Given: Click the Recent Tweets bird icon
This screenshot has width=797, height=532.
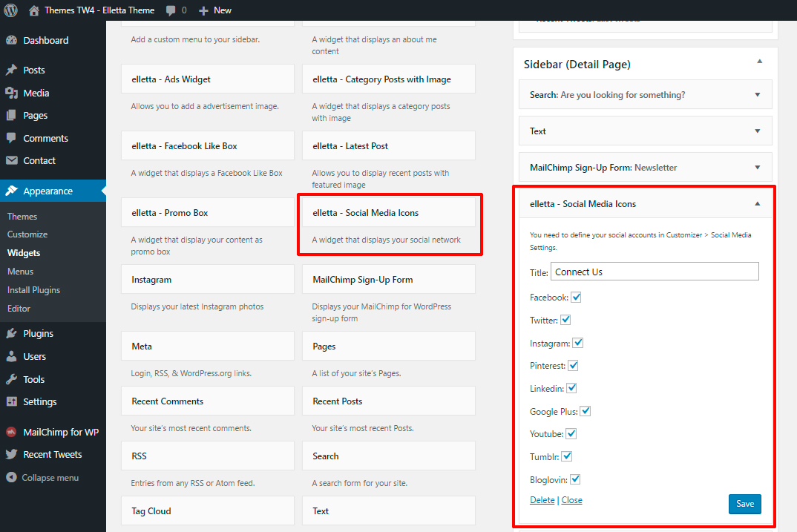Looking at the screenshot, I should 12,454.
